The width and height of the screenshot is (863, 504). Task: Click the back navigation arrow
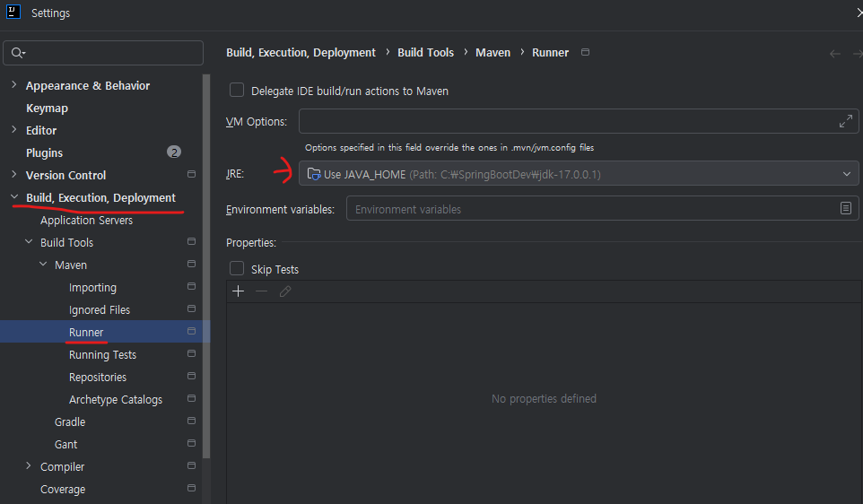coord(835,54)
